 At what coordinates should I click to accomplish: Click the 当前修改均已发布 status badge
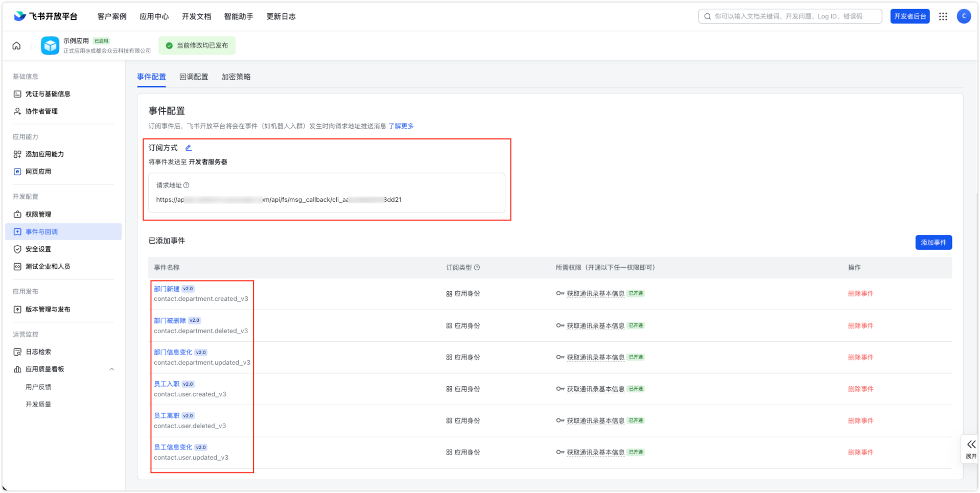tap(197, 46)
